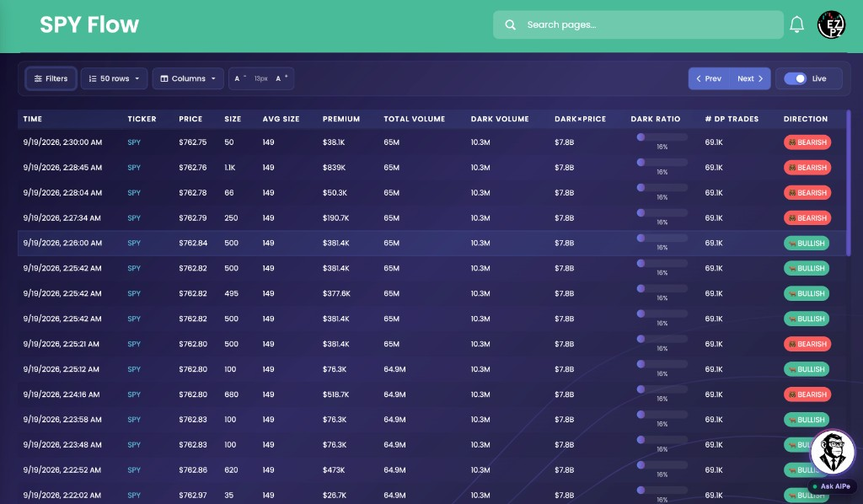
Task: Sort by the TIME column header
Action: (x=33, y=119)
